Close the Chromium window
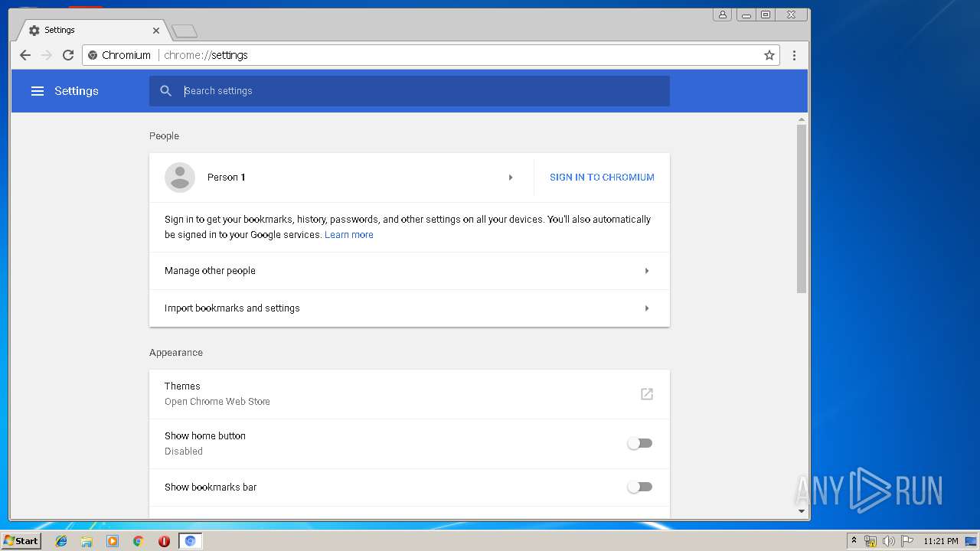 coord(791,15)
